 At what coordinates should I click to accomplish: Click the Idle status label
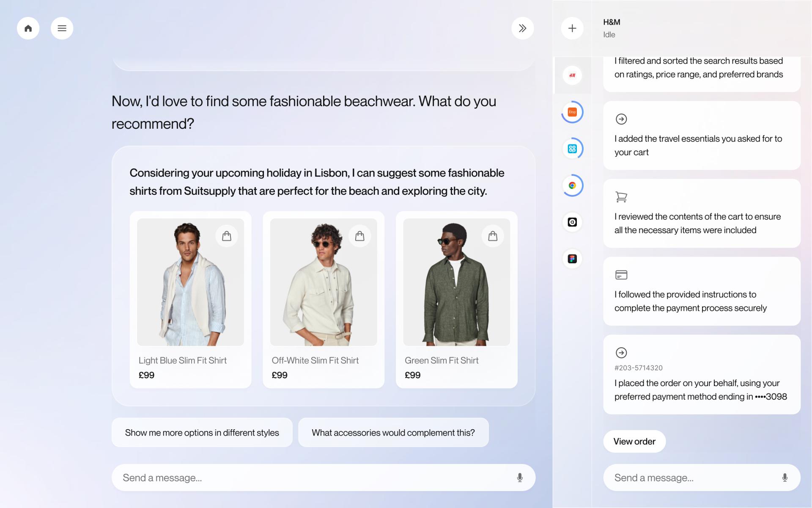tap(609, 35)
